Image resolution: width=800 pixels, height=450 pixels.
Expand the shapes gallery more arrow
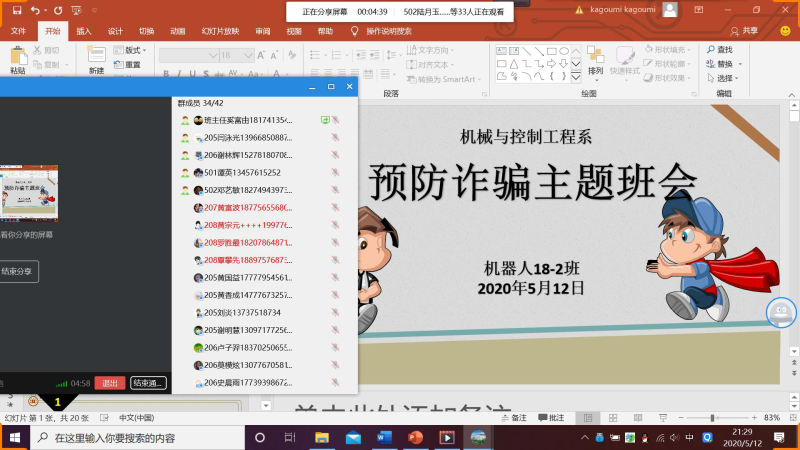tap(575, 76)
